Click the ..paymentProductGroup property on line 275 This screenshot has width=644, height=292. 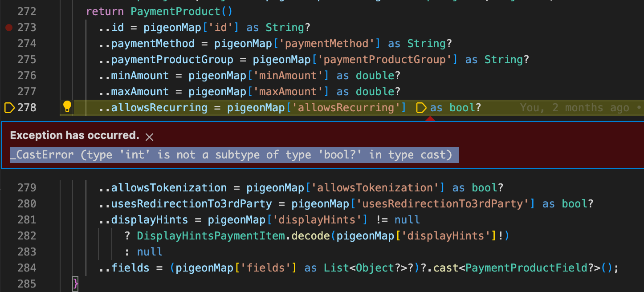point(166,60)
